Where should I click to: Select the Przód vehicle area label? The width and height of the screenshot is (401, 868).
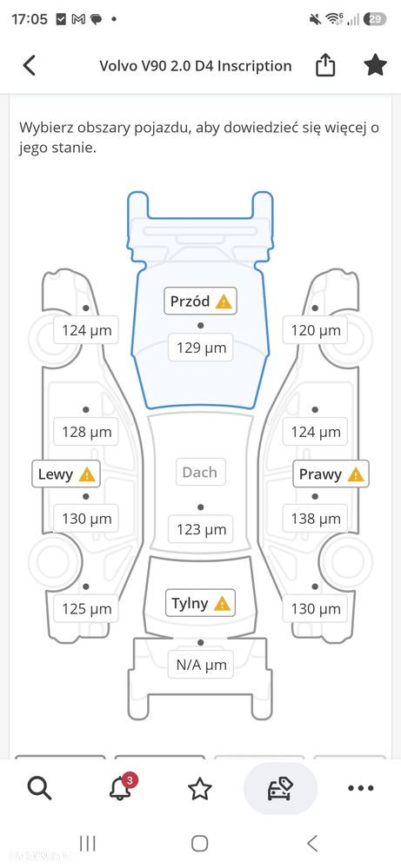tap(200, 301)
